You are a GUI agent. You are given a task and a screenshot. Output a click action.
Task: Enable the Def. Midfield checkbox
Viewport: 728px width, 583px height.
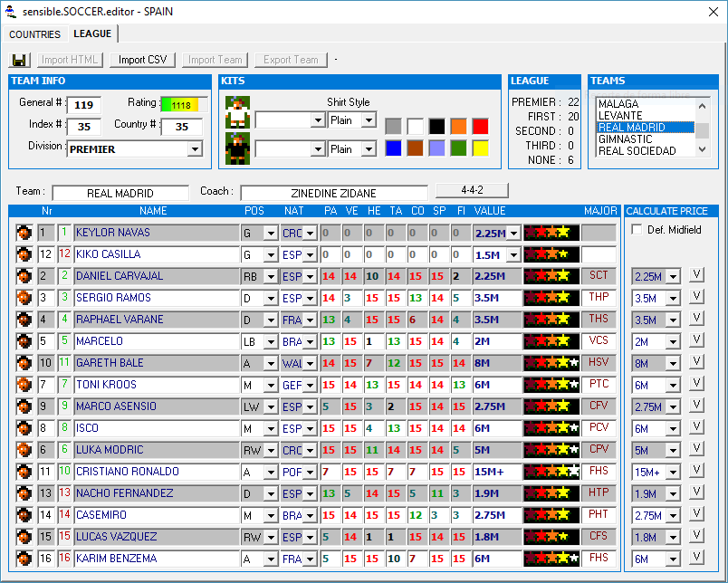click(x=637, y=230)
